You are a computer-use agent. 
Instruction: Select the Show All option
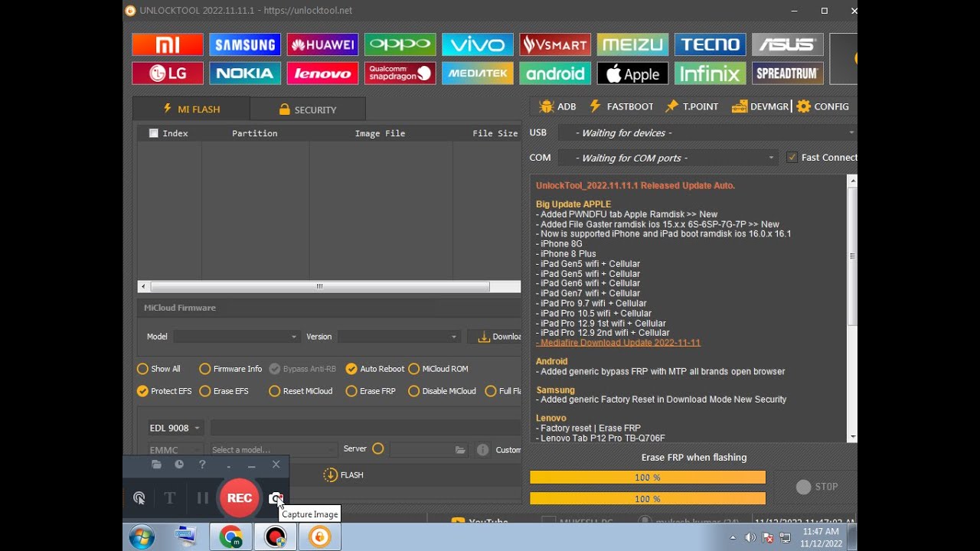(x=159, y=369)
